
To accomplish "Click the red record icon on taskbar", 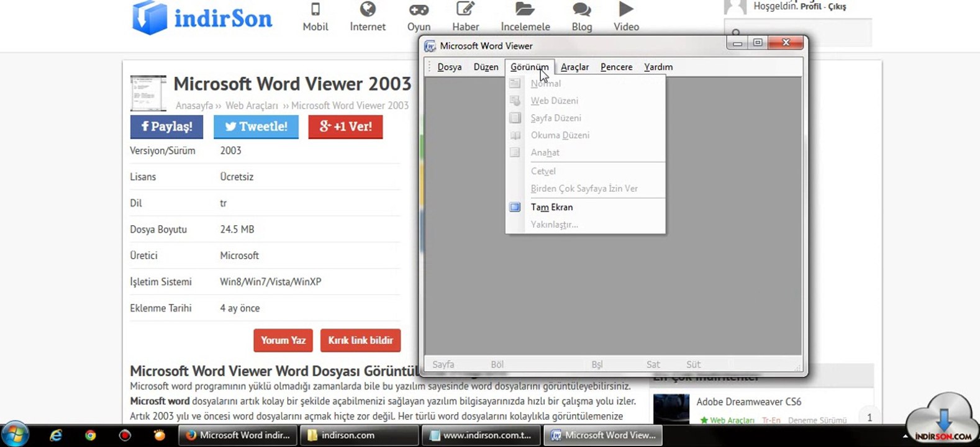I will [125, 435].
